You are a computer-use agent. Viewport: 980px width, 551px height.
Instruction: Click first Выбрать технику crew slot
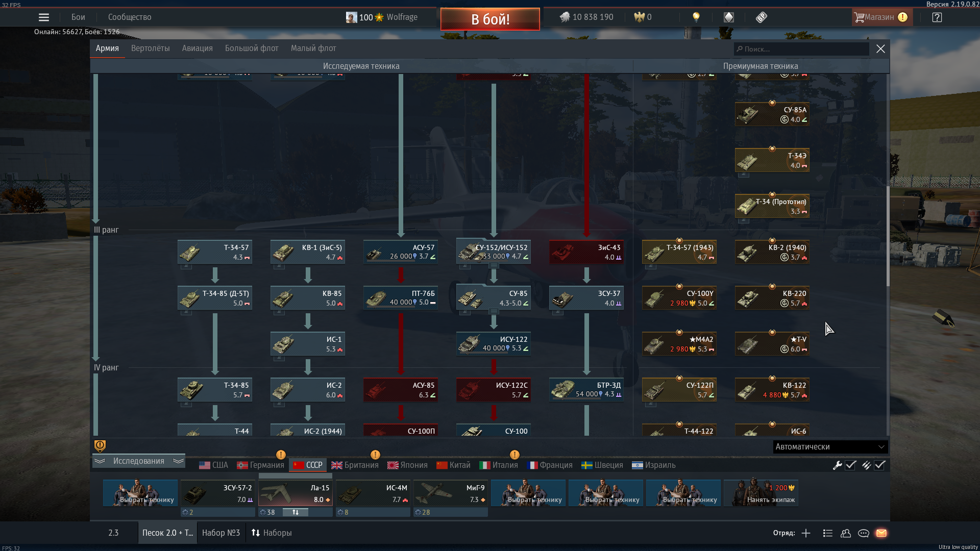[140, 493]
